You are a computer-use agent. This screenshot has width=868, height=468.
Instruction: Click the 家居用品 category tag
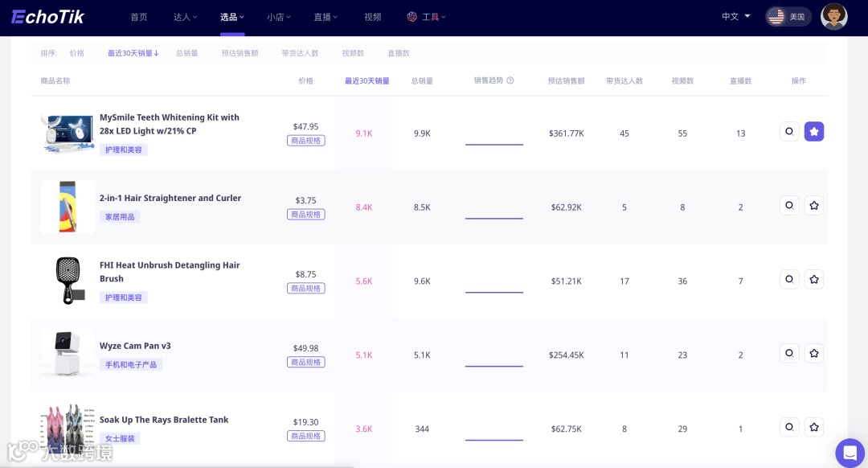tap(120, 216)
